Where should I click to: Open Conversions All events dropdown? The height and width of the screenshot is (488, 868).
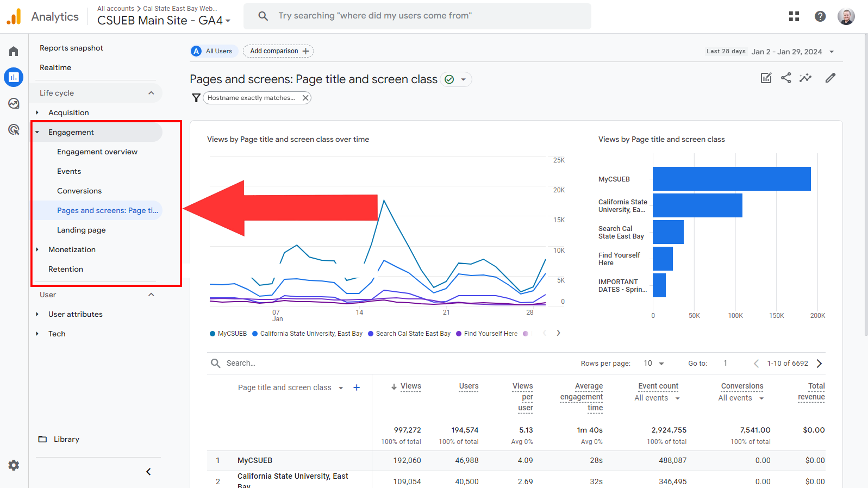741,398
